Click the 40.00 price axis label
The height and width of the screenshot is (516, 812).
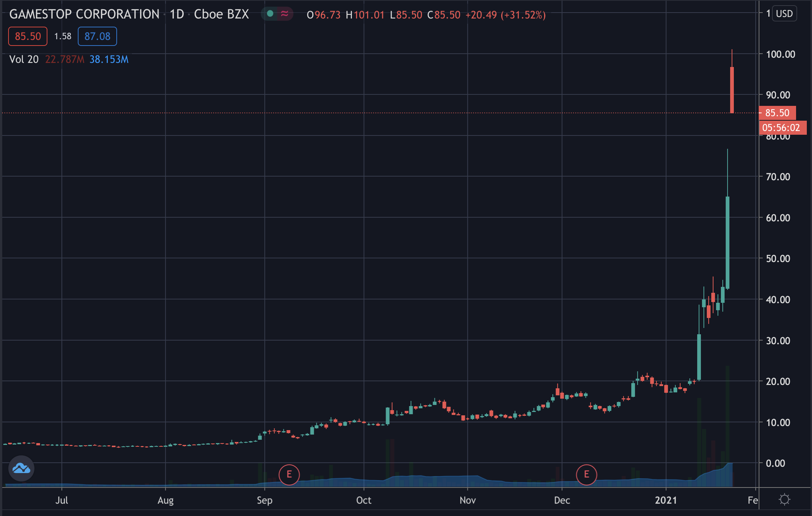point(778,300)
